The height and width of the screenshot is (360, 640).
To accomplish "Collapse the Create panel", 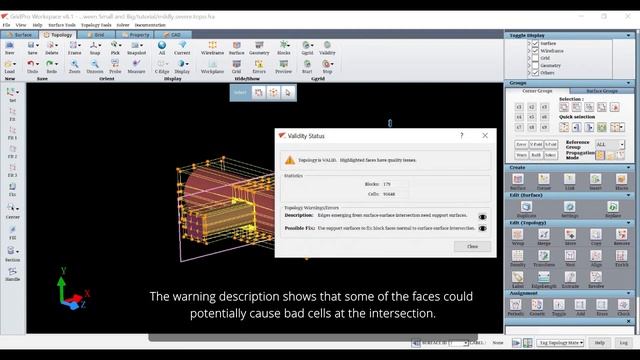I will (629, 168).
